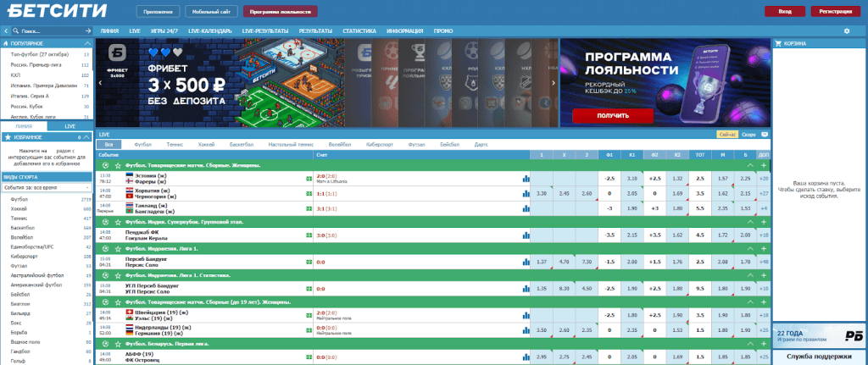Screen dimensions: 868x365
Task: Open green live field icon for УГЛ Персиб Бандунг
Action: 309,288
